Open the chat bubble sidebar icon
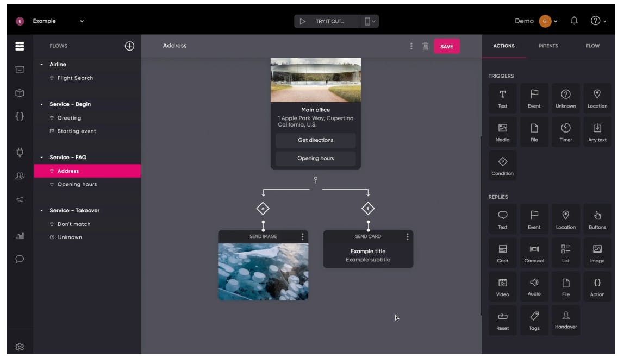This screenshot has height=364, width=624. [x=20, y=259]
